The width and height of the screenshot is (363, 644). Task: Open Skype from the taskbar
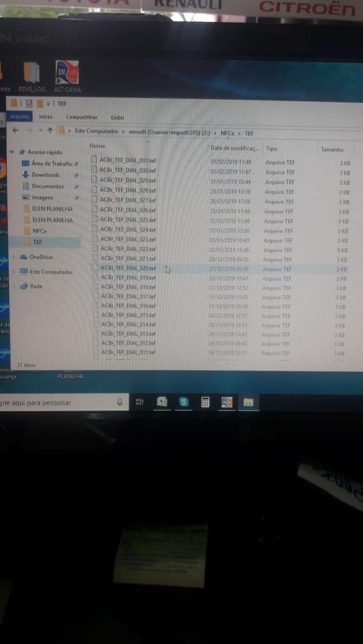pos(184,402)
